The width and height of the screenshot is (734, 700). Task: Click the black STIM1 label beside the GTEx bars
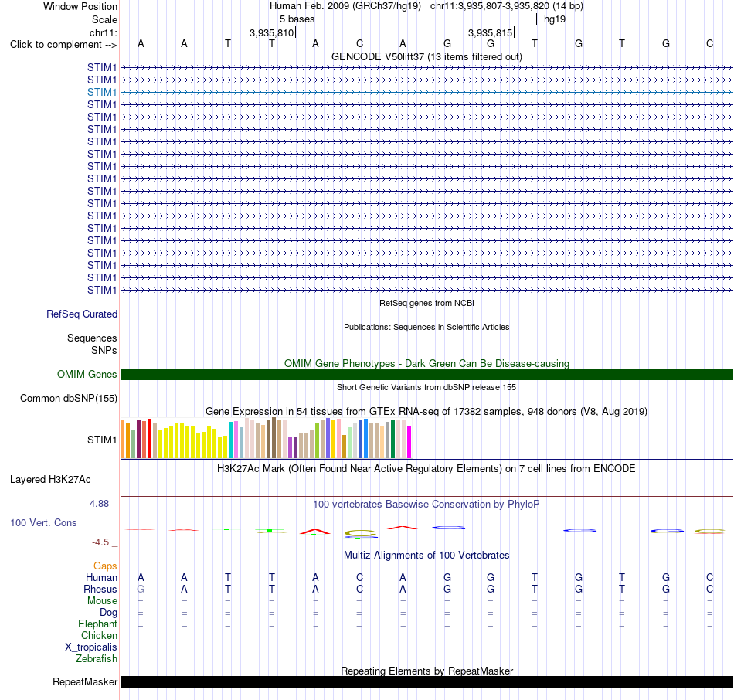point(101,440)
